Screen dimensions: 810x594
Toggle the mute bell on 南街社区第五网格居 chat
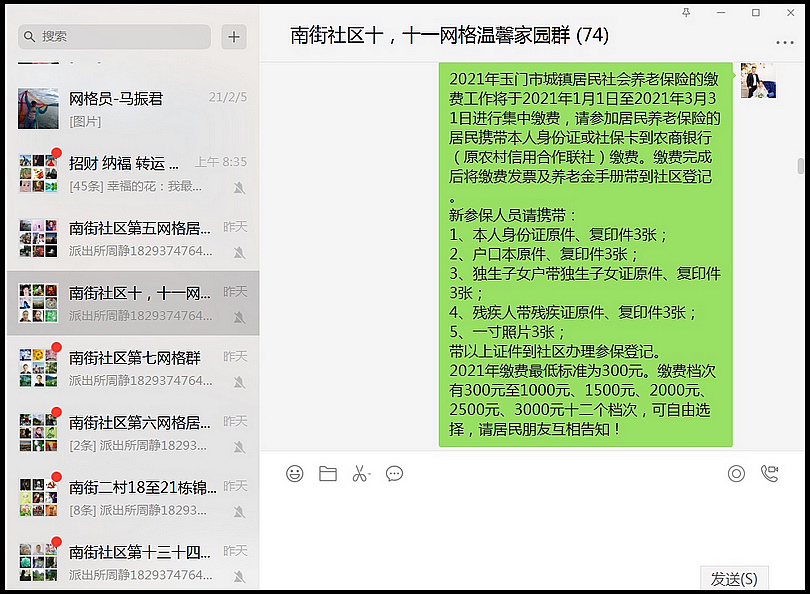(240, 249)
